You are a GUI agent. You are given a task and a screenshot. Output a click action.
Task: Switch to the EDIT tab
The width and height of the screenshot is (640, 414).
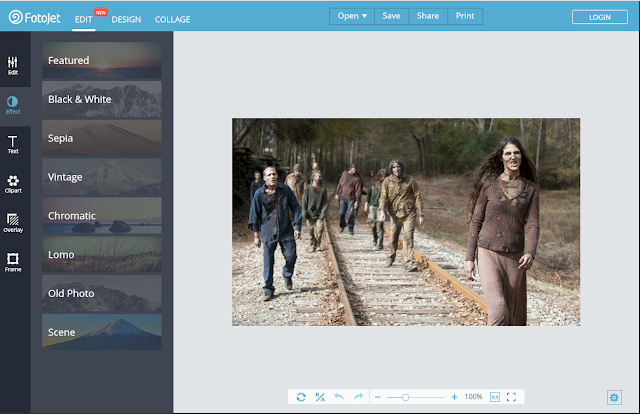[x=84, y=20]
